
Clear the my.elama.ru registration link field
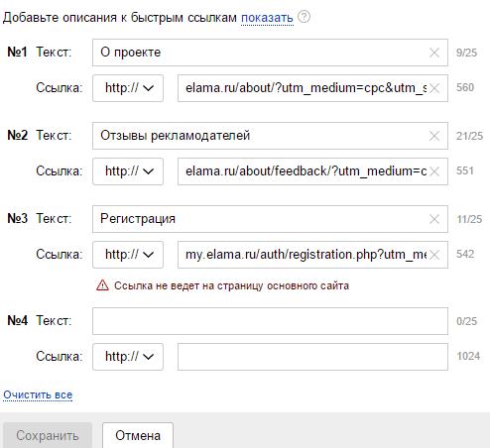pyautogui.click(x=434, y=255)
